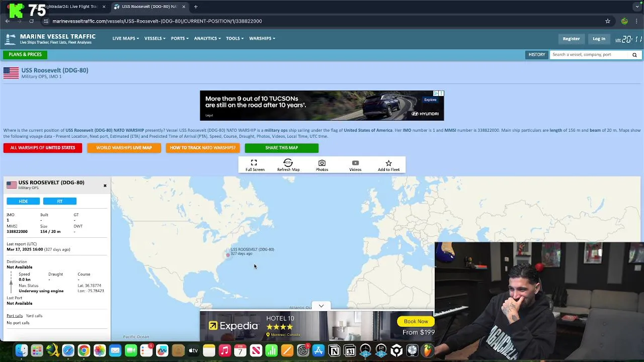The height and width of the screenshot is (362, 644).
Task: Click Log in button
Action: (599, 39)
